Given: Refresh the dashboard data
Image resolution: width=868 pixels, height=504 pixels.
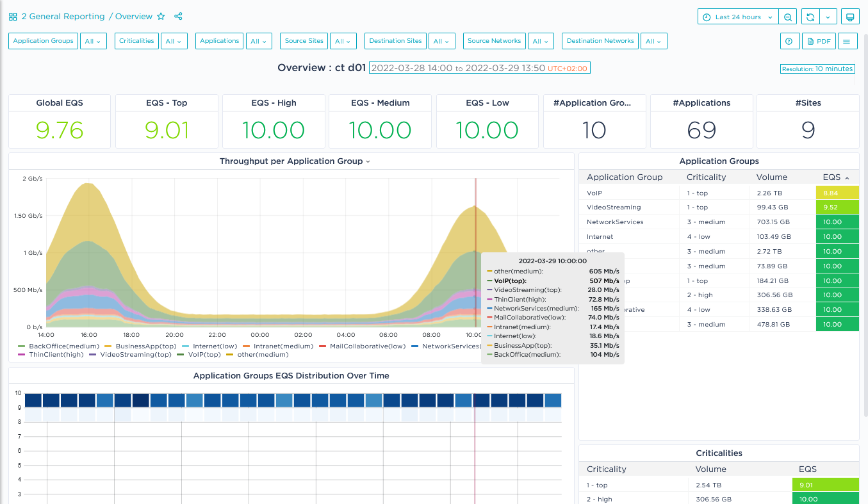Looking at the screenshot, I should [810, 17].
